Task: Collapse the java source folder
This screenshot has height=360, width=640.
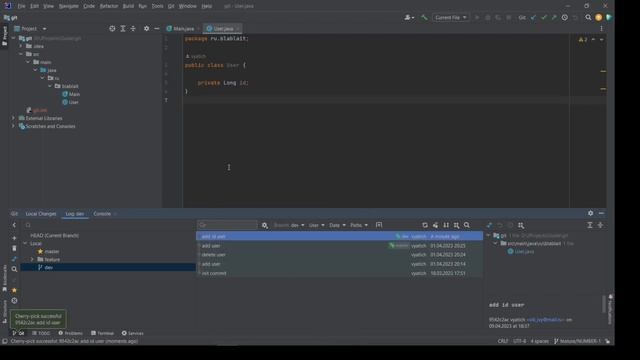Action: (36, 70)
